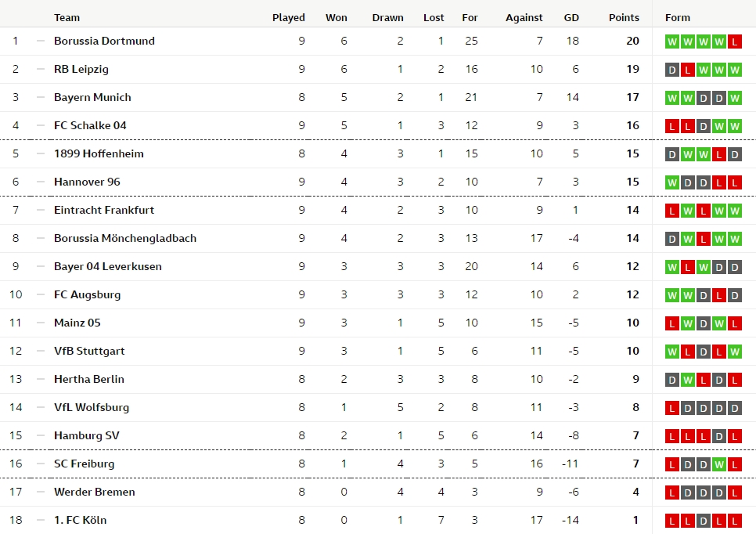Click RB Leipzig's grey D form badge
Viewport: 756px width, 534px height.
[671, 70]
